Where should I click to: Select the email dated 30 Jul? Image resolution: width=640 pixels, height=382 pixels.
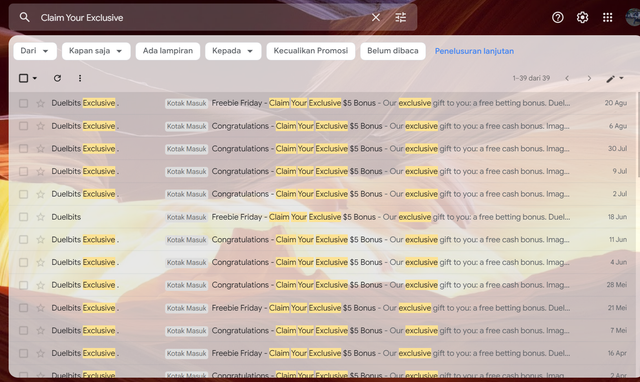pos(24,149)
